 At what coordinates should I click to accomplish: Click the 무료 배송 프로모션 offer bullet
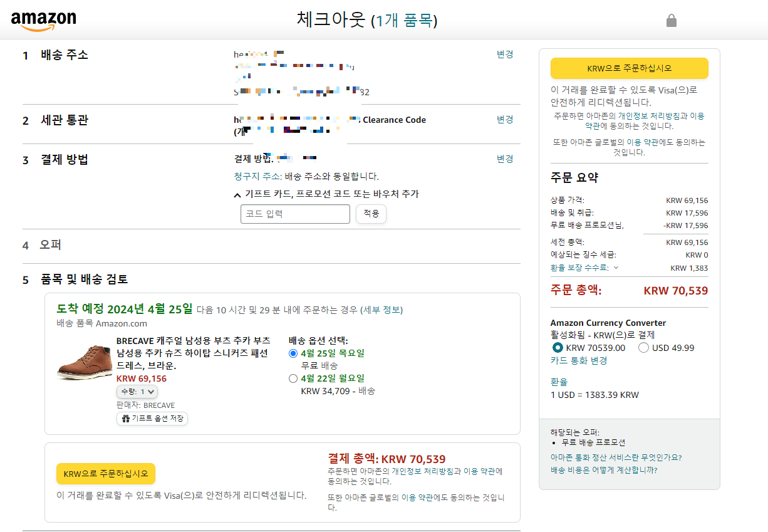(593, 442)
